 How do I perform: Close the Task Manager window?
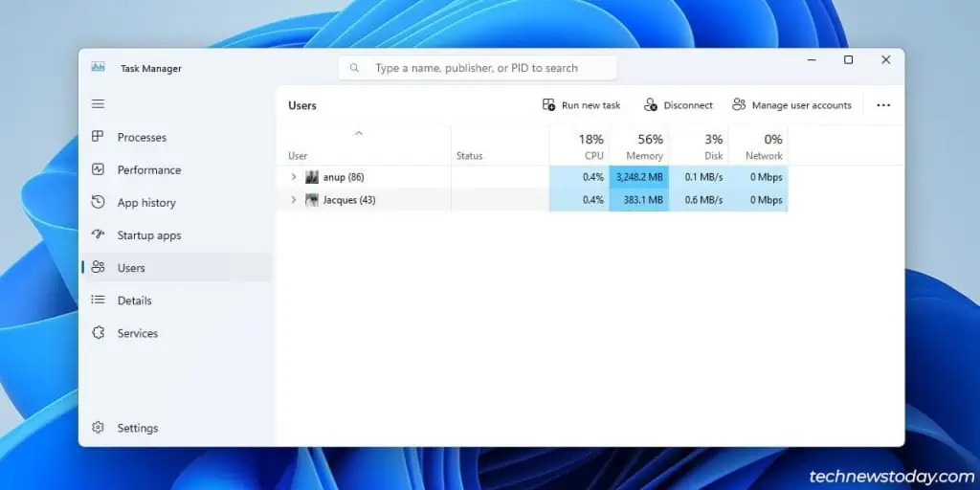[x=885, y=60]
